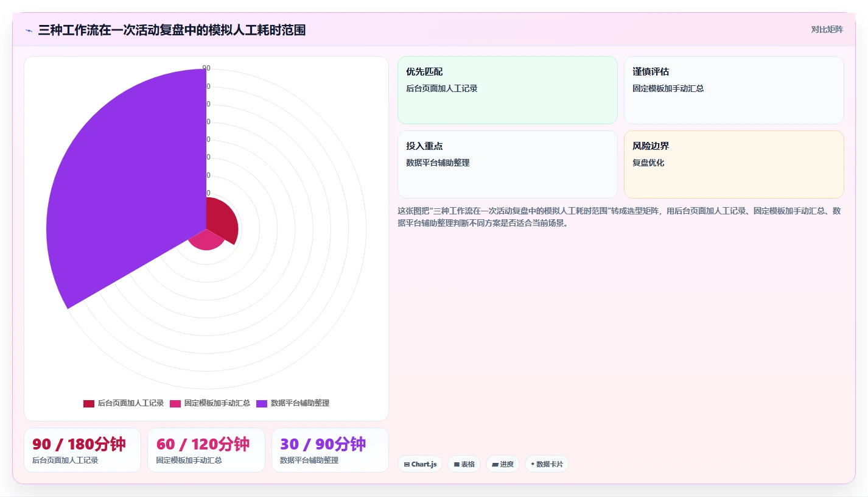This screenshot has width=868, height=497.
Task: Click the pink 固定模板加手动汇总 chart segment
Action: coord(206,240)
